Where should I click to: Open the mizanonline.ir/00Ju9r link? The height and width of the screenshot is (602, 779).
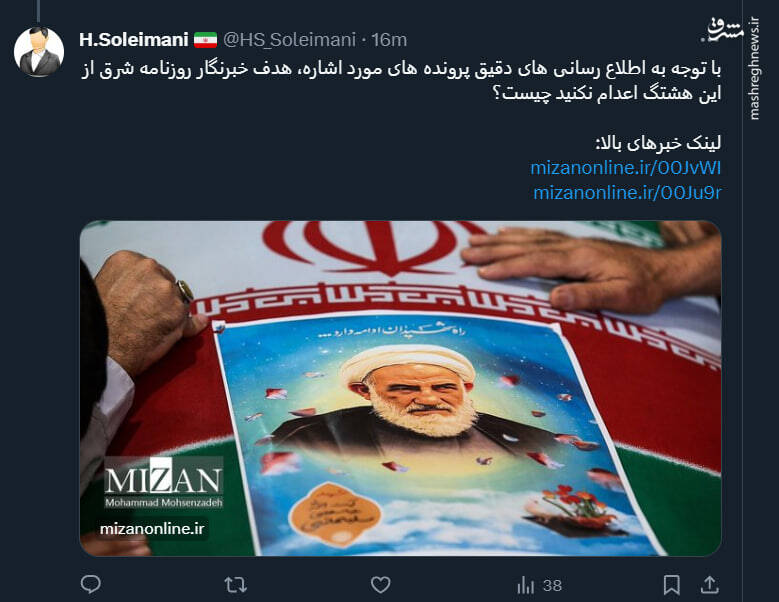click(x=627, y=192)
